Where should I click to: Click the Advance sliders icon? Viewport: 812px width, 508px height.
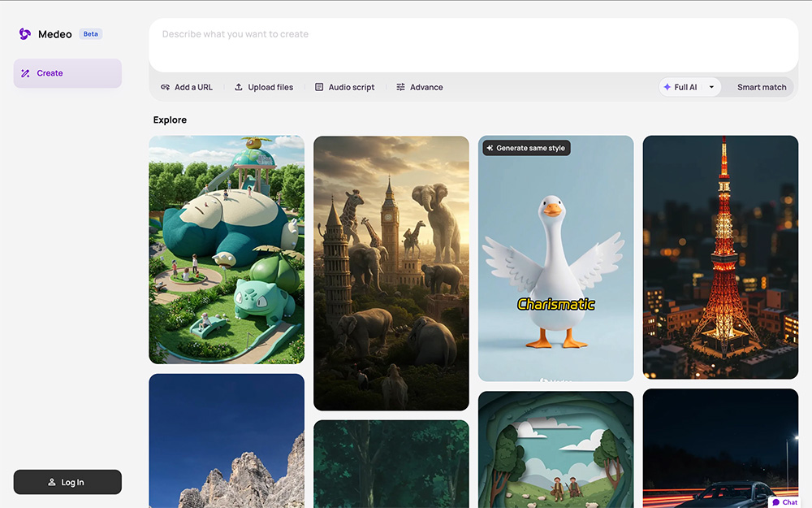[x=401, y=87]
